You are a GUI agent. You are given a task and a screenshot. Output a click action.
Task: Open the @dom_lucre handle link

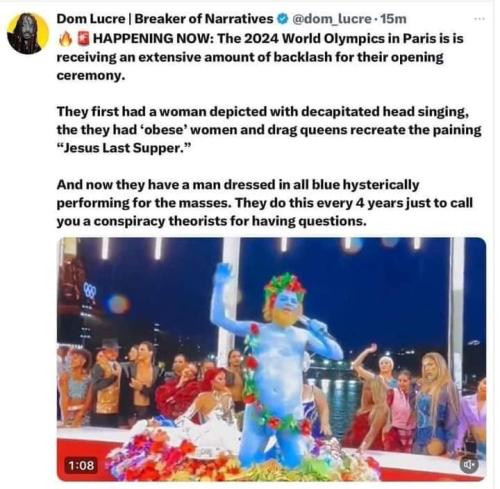332,19
